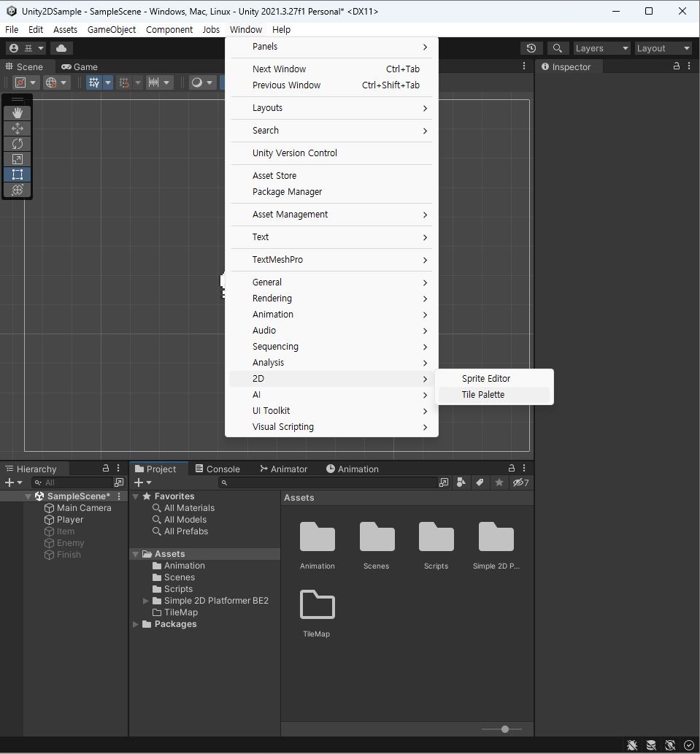700x754 pixels.
Task: Toggle grid snapping icon
Action: (124, 82)
